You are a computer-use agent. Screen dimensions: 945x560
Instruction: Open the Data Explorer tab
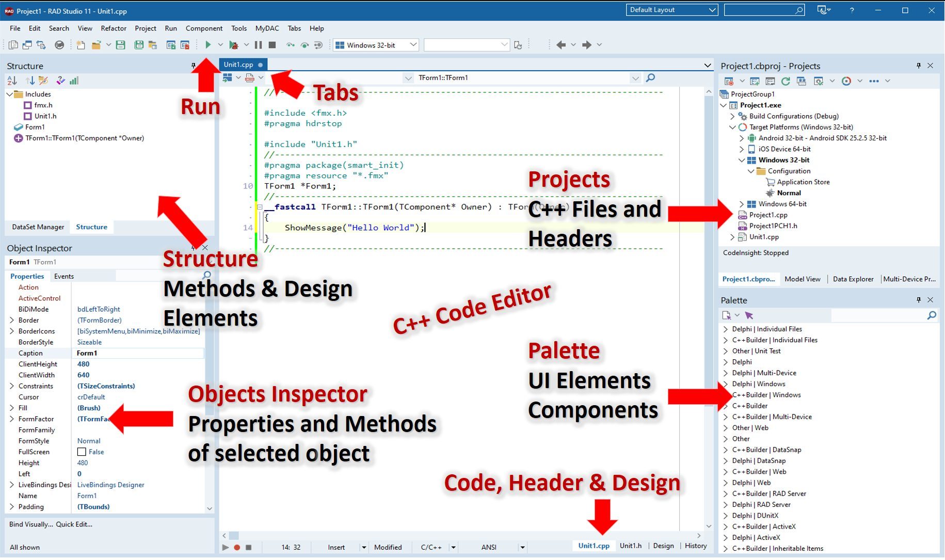coord(853,279)
